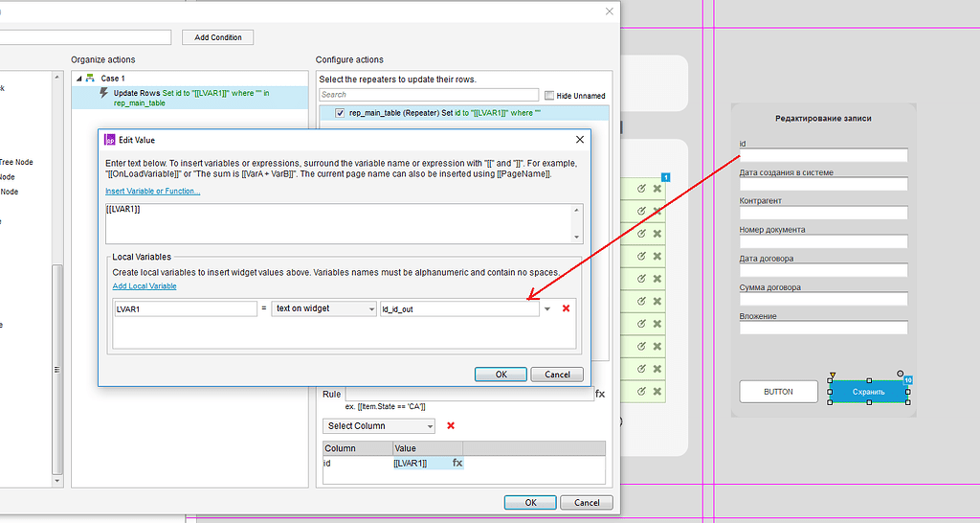Click the 'Редактирование записи' heading
Image resolution: width=980 pixels, height=523 pixels.
pyautogui.click(x=823, y=118)
